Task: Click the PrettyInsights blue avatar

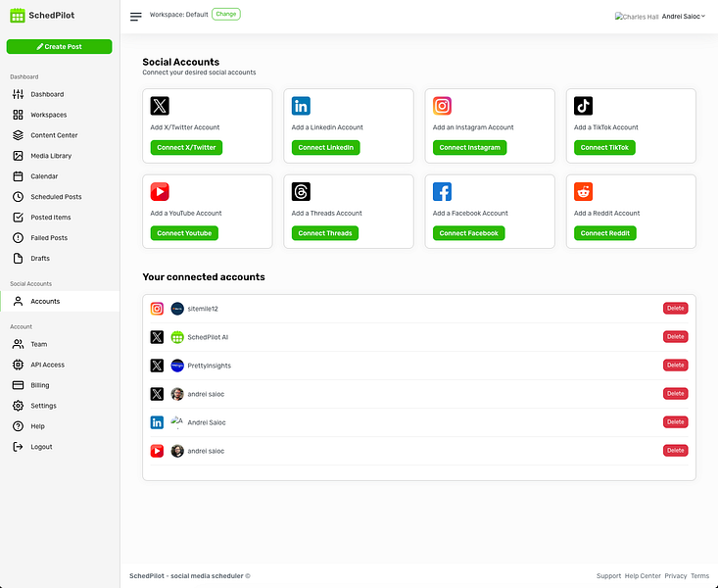Action: [x=177, y=366]
